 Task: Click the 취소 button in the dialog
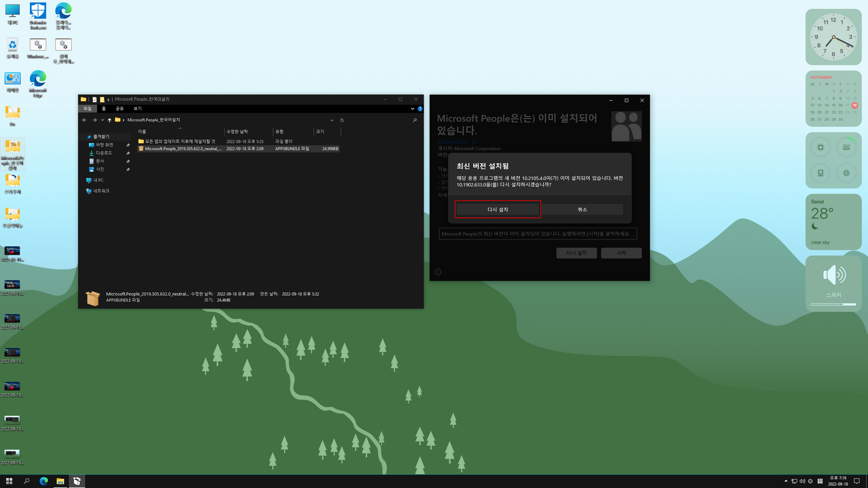tap(582, 209)
